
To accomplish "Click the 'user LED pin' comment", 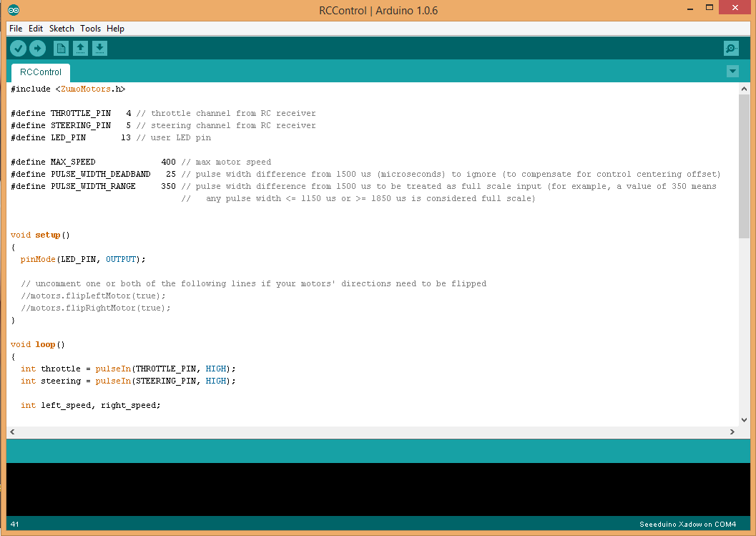I will click(x=174, y=137).
